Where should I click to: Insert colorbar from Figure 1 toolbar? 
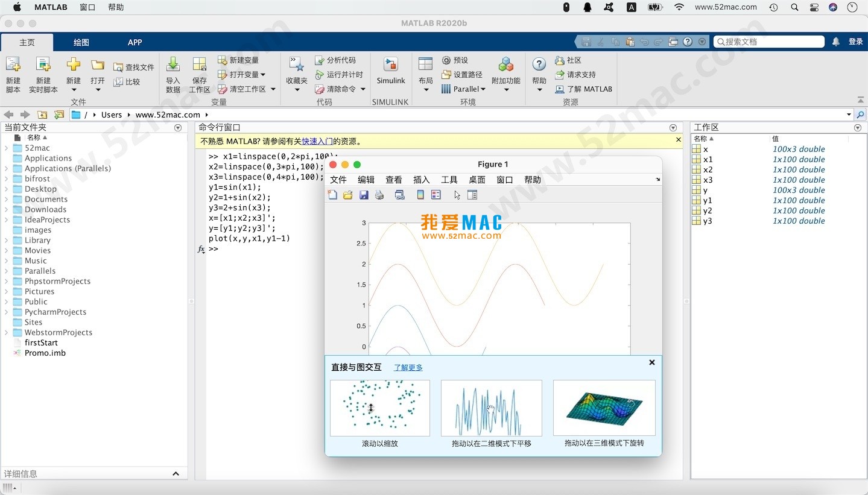pyautogui.click(x=420, y=195)
